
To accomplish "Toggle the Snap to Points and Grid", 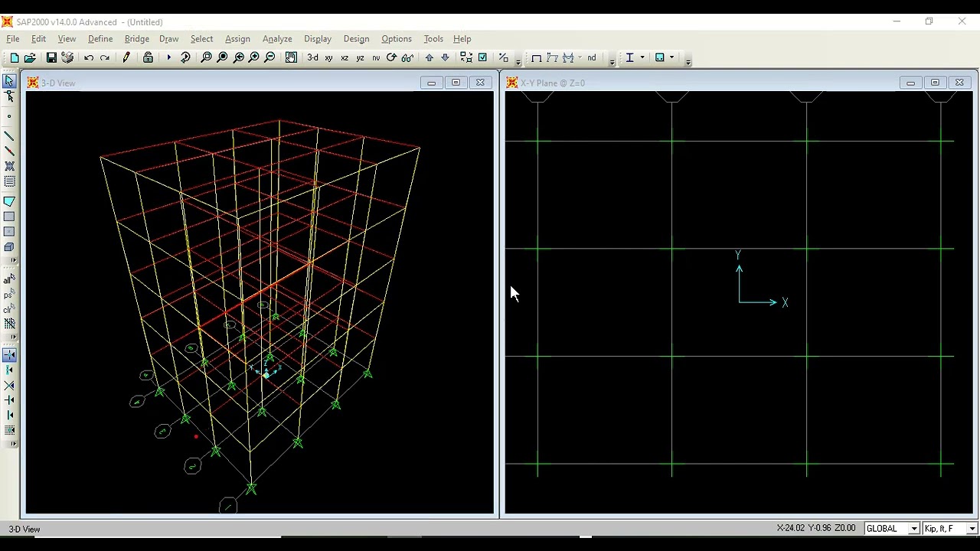I will pos(9,355).
